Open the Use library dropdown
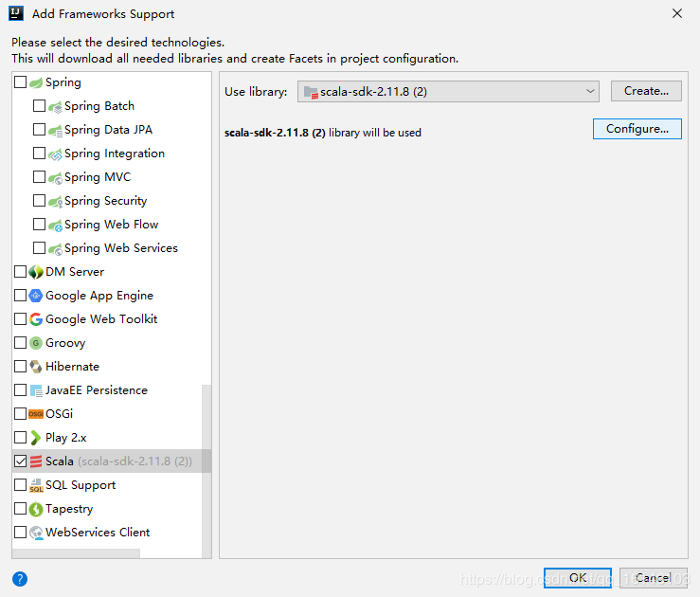700x597 pixels. [448, 92]
